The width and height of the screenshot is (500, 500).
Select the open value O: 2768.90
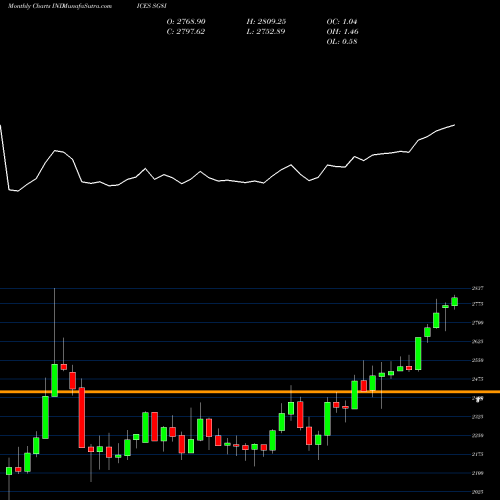click(186, 22)
